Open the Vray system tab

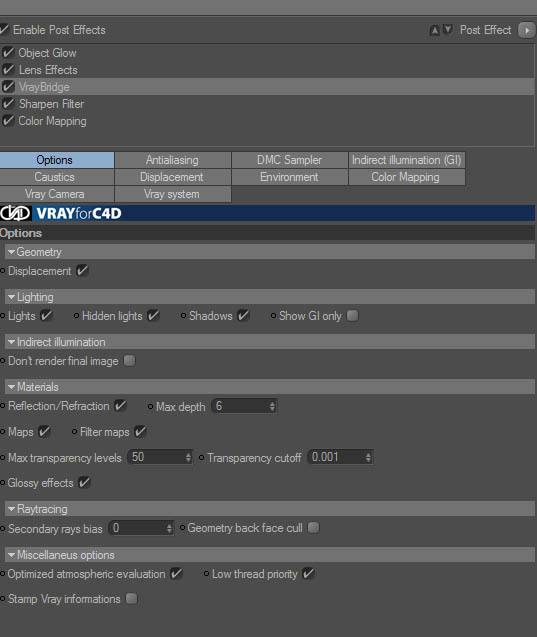pyautogui.click(x=173, y=194)
